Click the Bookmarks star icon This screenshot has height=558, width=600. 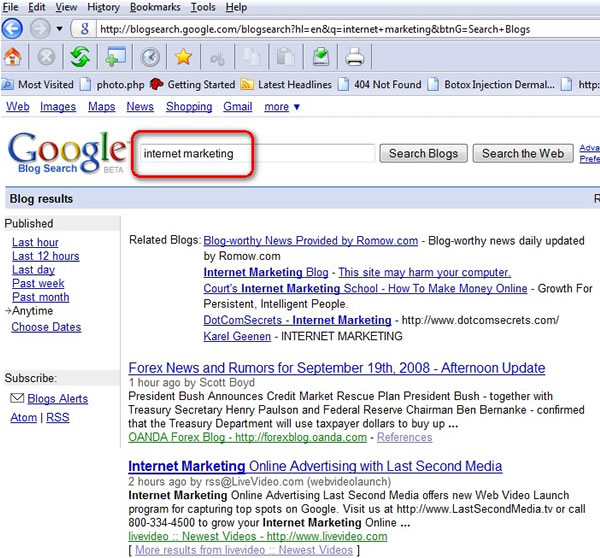tap(183, 57)
